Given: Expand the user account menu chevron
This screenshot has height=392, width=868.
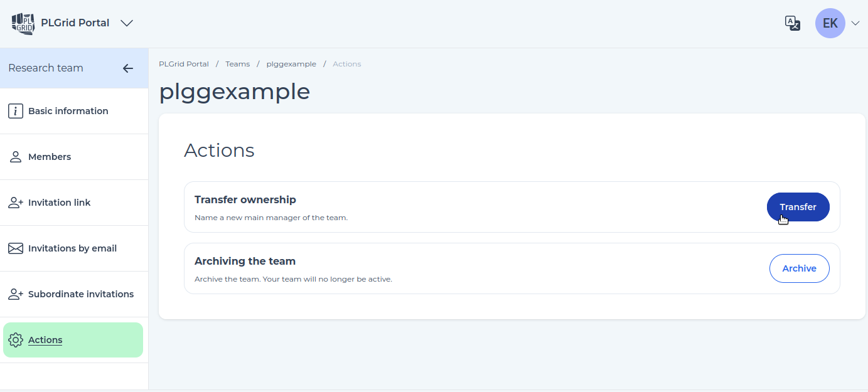Looking at the screenshot, I should (x=855, y=23).
